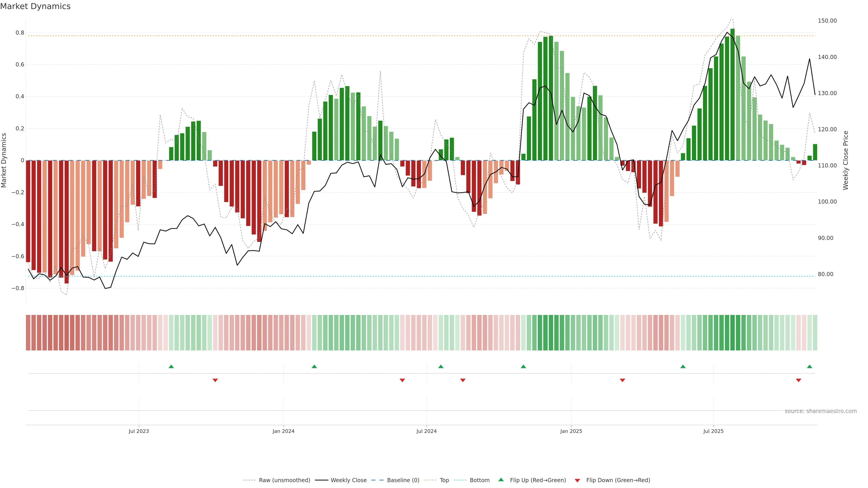
Task: Toggle the Baseline (0) legend entry
Action: coord(403,480)
